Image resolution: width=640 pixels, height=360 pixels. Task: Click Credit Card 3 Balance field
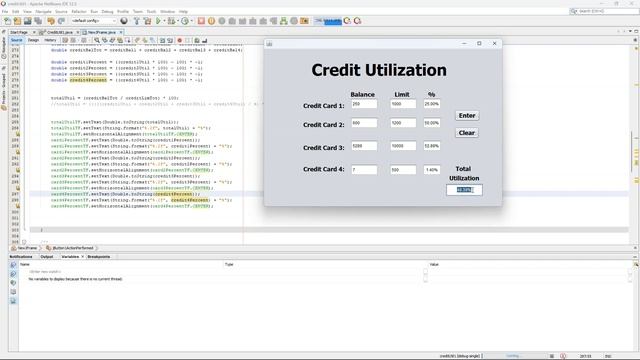pyautogui.click(x=364, y=146)
